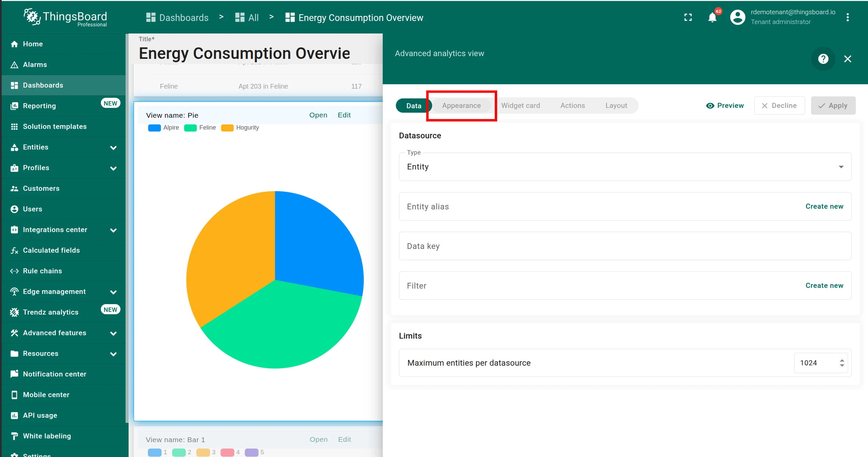Edit the Pie view
The width and height of the screenshot is (868, 457).
344,115
